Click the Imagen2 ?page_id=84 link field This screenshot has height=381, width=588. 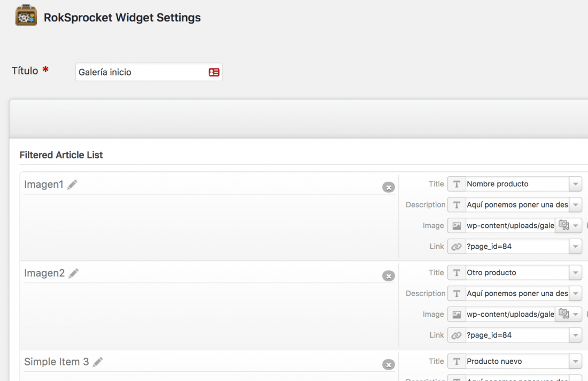click(517, 335)
